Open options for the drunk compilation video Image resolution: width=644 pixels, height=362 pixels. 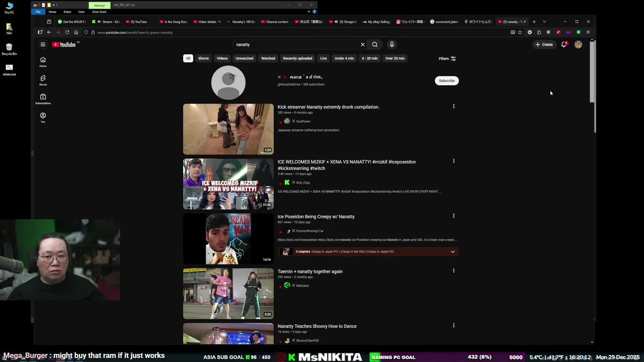coord(453,106)
